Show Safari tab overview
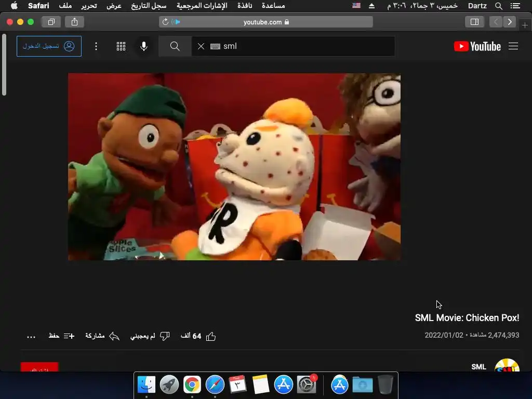532x399 pixels. coord(51,22)
